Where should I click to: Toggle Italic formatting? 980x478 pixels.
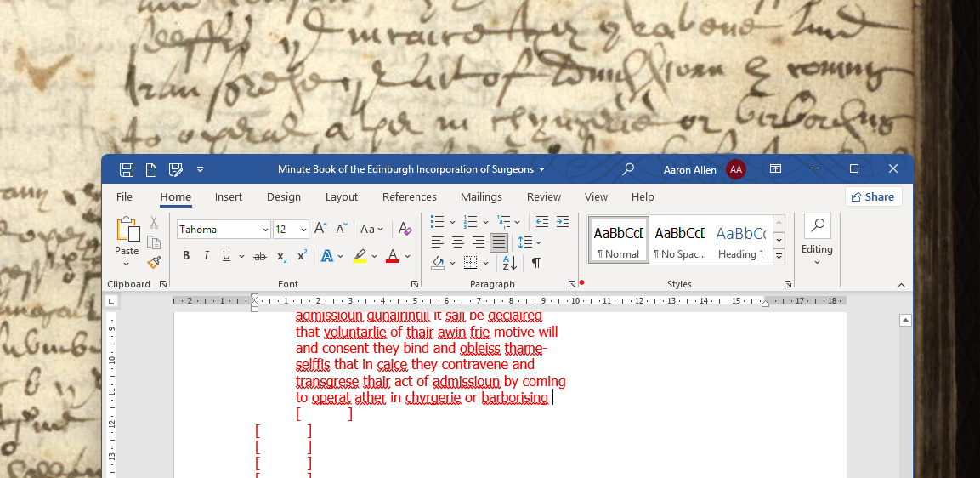[x=207, y=256]
